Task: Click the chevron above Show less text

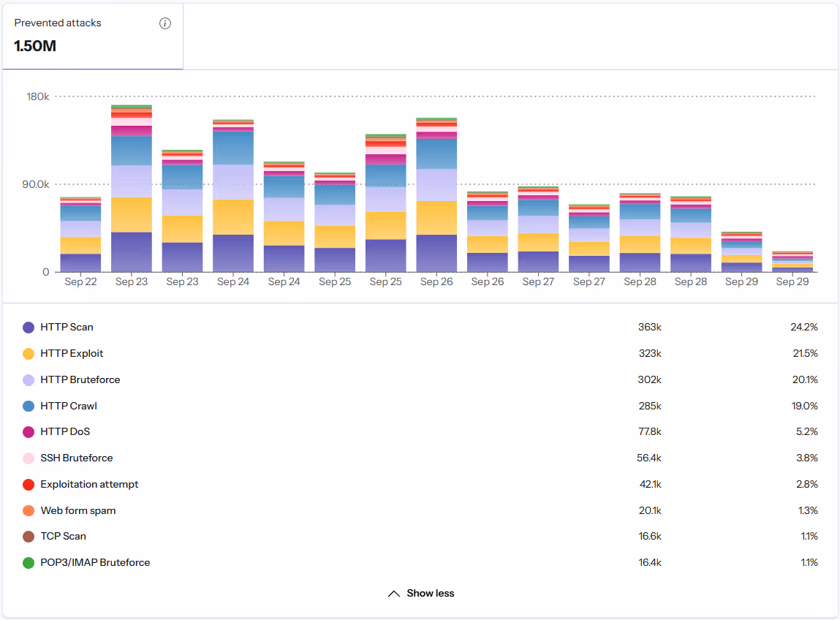Action: 393,592
